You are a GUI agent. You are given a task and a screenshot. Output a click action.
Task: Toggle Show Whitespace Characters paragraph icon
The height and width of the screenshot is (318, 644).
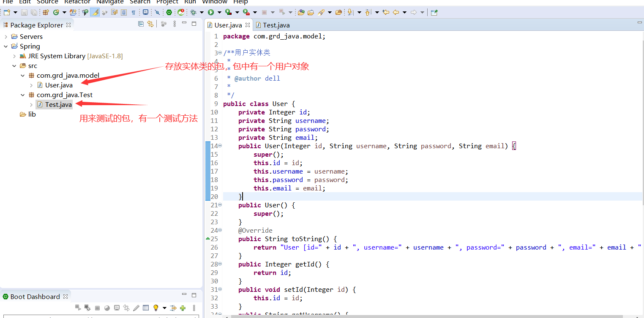(x=133, y=12)
